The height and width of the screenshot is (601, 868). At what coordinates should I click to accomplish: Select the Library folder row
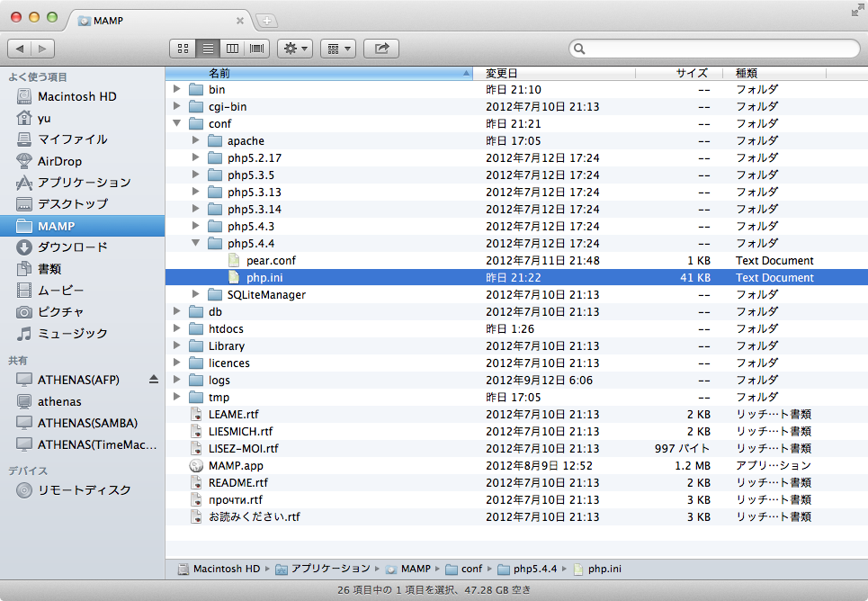pos(516,345)
